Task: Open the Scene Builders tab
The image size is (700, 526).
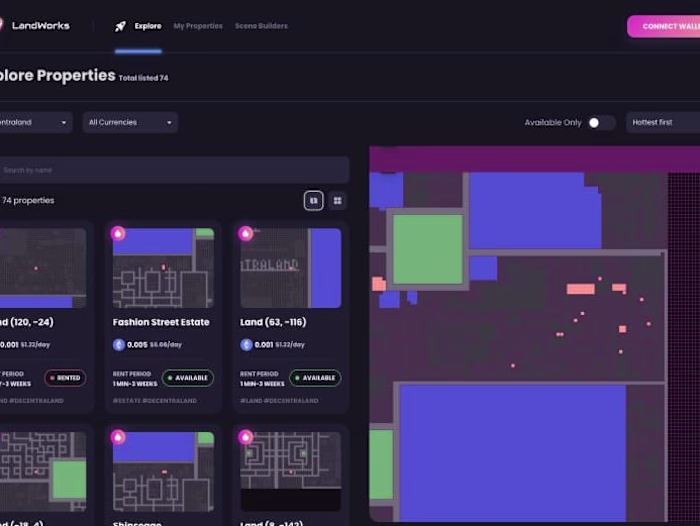Action: coord(261,26)
